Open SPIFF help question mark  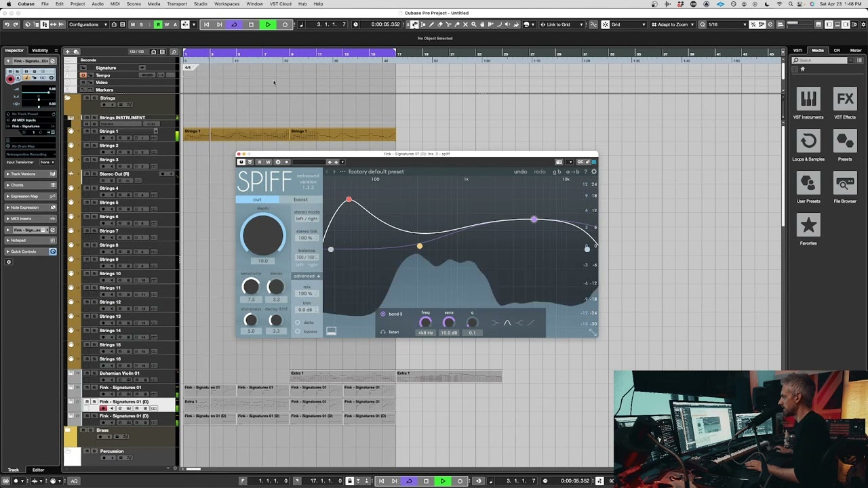pyautogui.click(x=586, y=171)
